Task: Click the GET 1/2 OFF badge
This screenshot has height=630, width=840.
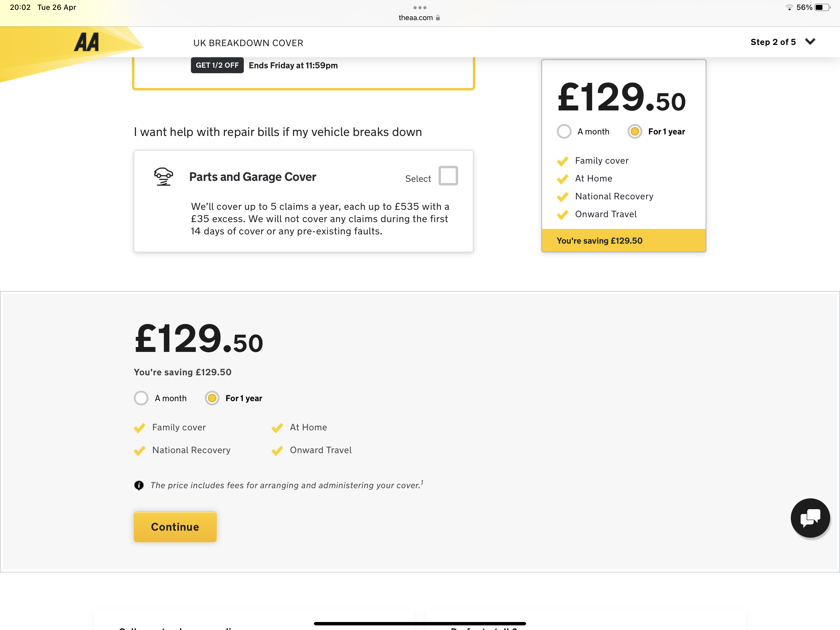Action: coord(217,65)
